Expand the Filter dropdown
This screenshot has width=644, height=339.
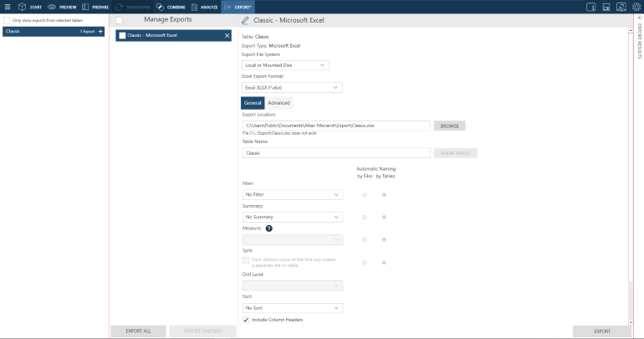293,194
